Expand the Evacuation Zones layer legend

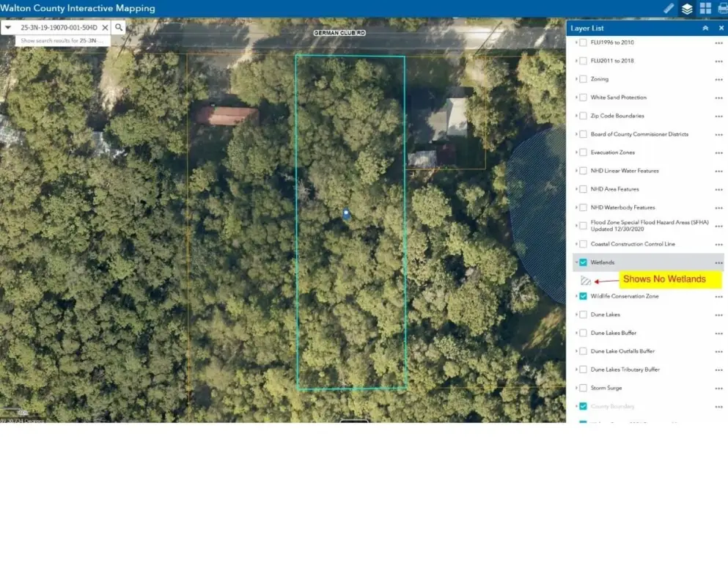[576, 152]
